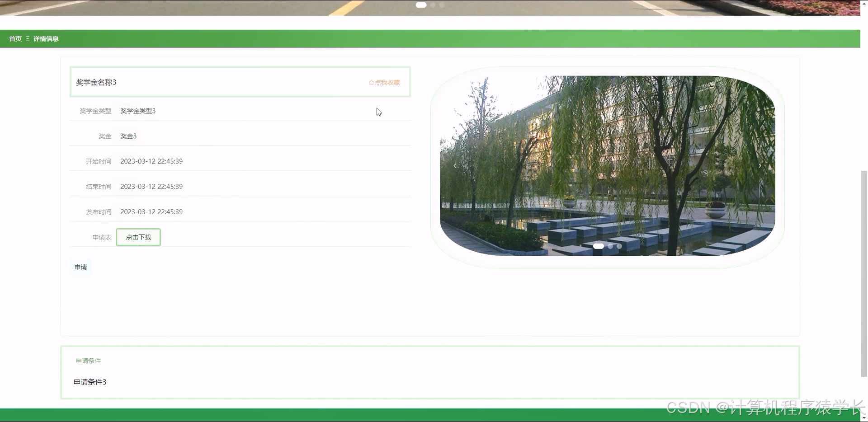868x422 pixels.
Task: Click the 结束时间 date value
Action: coord(151,187)
